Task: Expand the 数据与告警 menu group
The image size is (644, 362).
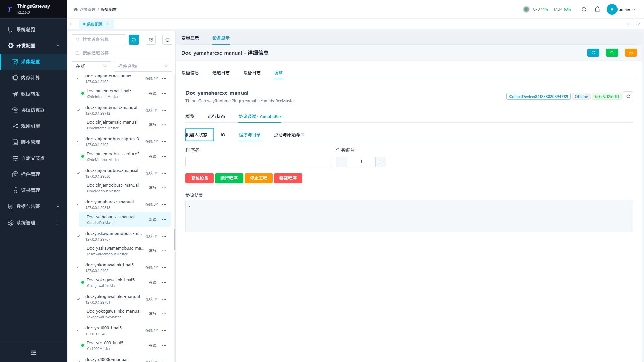Action: (58, 206)
